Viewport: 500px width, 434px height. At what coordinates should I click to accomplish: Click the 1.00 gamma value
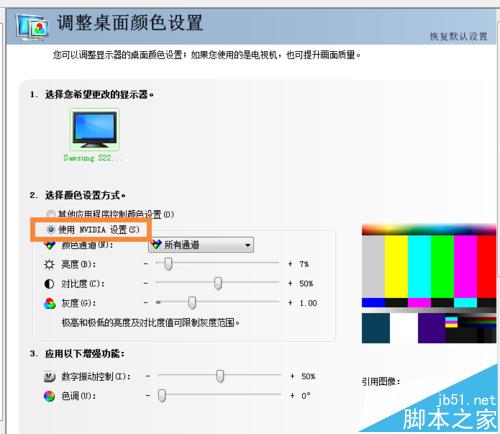[x=308, y=303]
